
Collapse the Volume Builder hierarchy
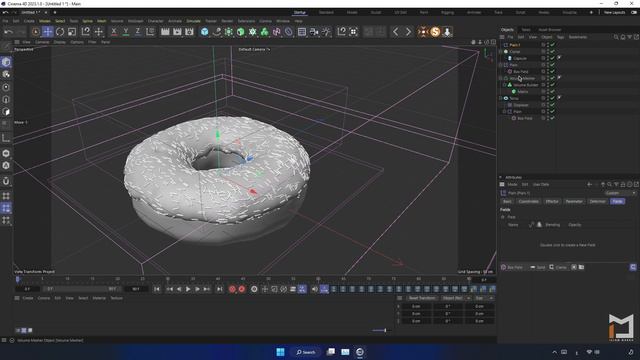click(505, 85)
